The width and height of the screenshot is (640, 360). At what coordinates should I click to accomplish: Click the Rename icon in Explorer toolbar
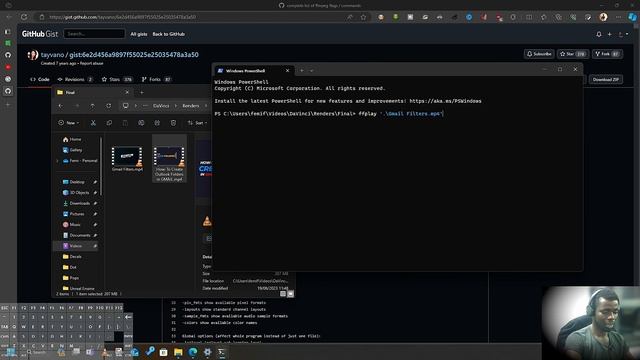(141, 122)
